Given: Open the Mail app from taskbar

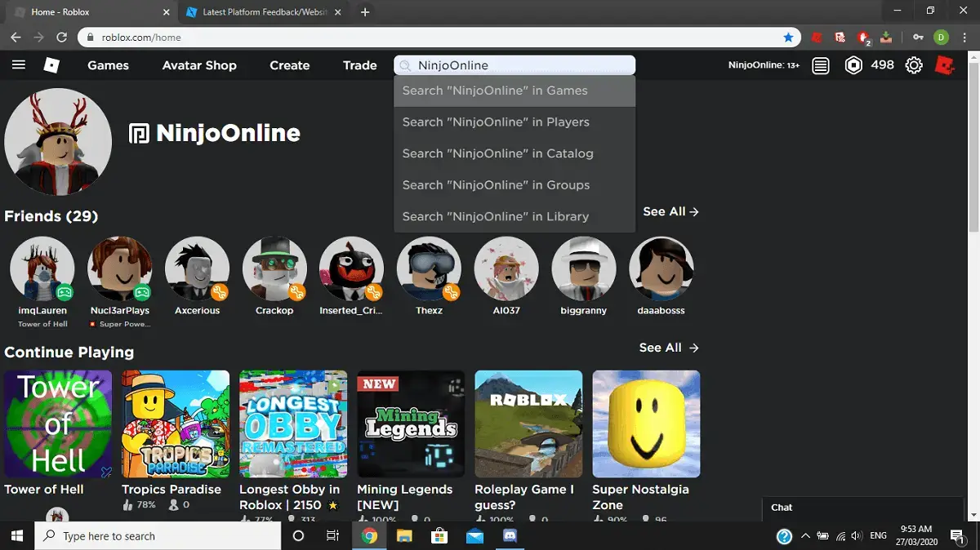Looking at the screenshot, I should pyautogui.click(x=474, y=536).
